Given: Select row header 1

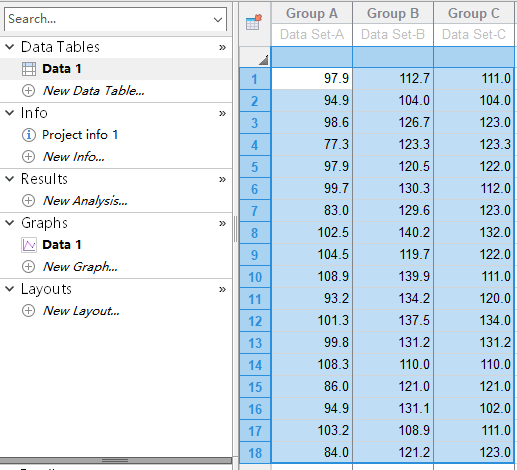Looking at the screenshot, I should coord(255,79).
